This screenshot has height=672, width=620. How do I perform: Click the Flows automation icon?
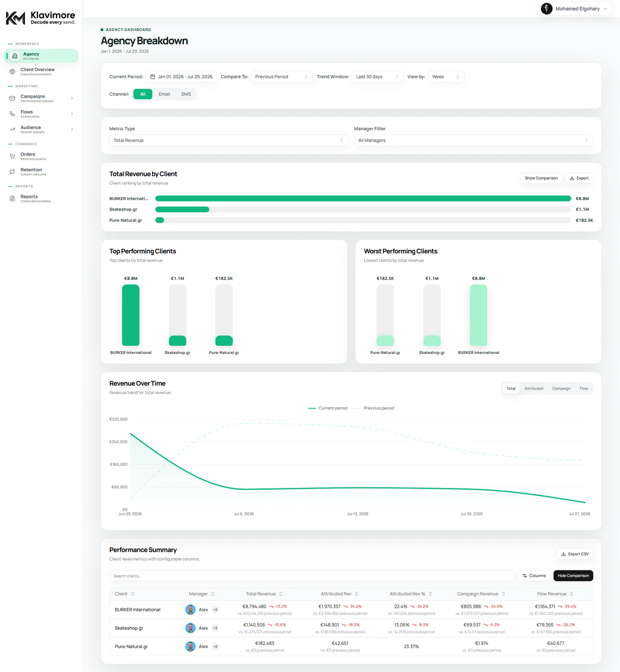12,114
